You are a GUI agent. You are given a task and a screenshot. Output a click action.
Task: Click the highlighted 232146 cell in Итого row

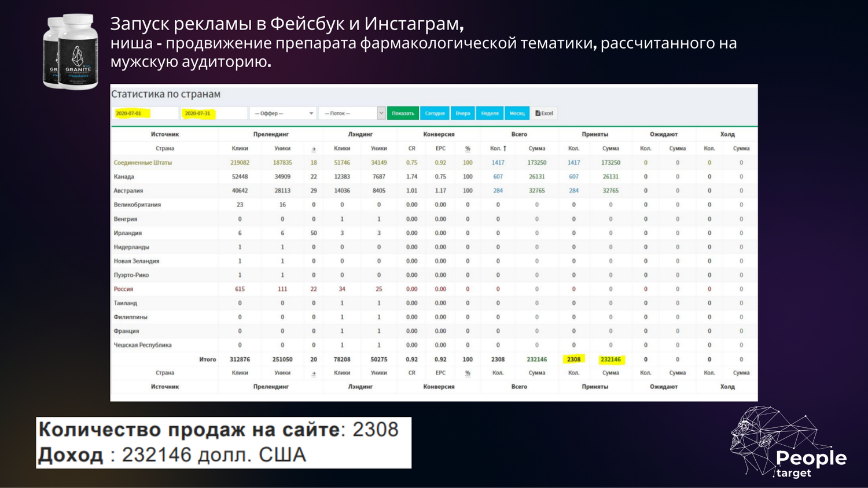[610, 359]
